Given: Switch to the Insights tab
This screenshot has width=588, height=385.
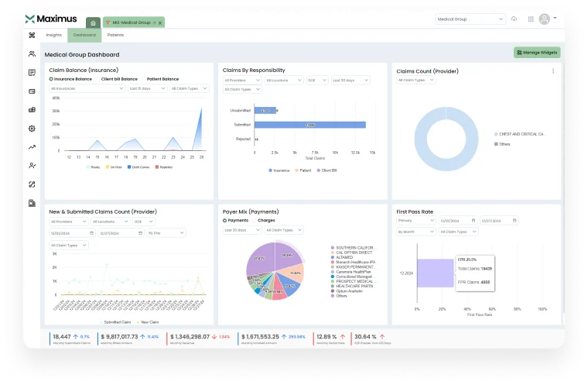Looking at the screenshot, I should (53, 35).
